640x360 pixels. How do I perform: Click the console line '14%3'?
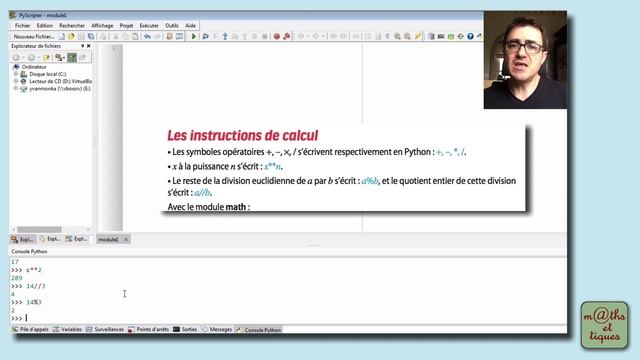click(34, 302)
